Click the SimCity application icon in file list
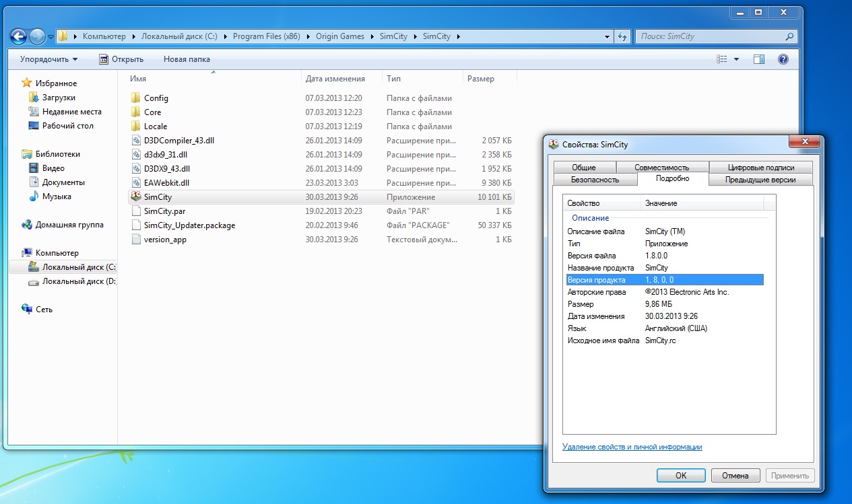 pyautogui.click(x=135, y=196)
